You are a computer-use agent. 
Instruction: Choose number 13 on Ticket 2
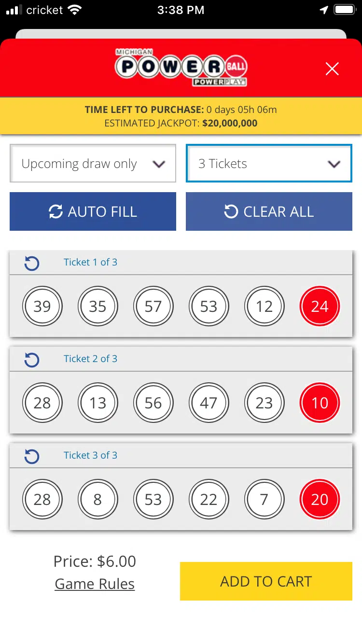97,403
